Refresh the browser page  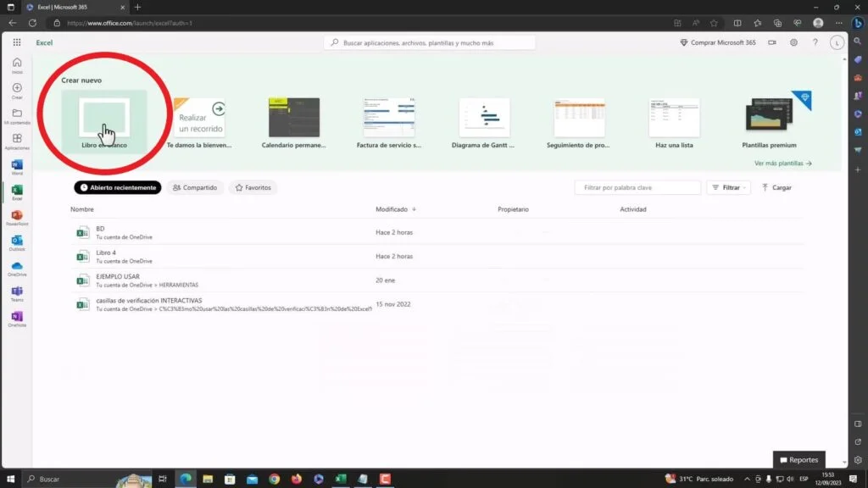[x=33, y=23]
